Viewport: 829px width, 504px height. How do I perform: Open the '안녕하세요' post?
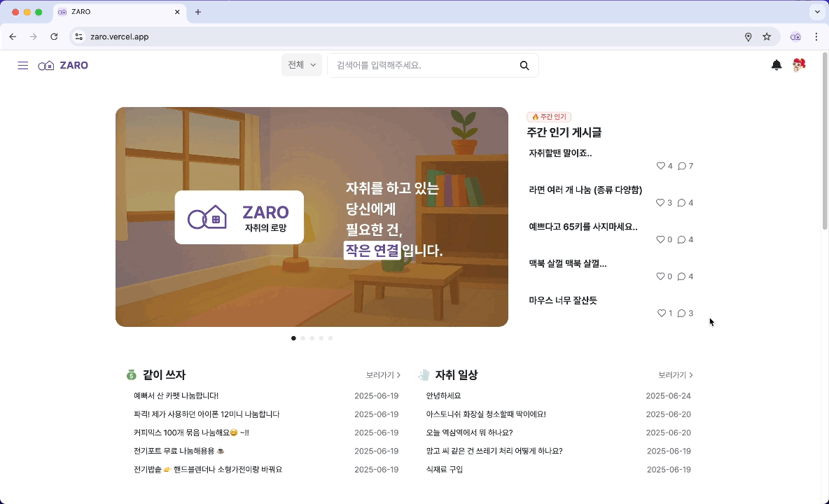[x=444, y=395]
